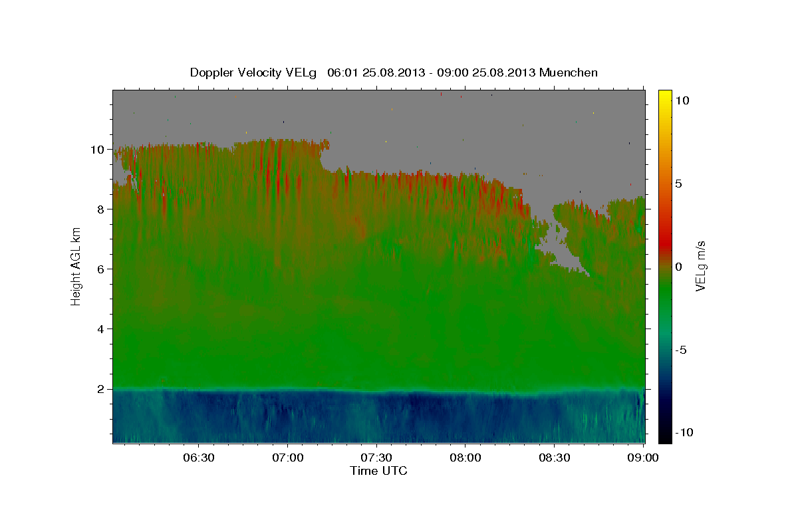Click the 07:00 time tick label
Image resolution: width=798 pixels, height=532 pixels.
[x=287, y=458]
